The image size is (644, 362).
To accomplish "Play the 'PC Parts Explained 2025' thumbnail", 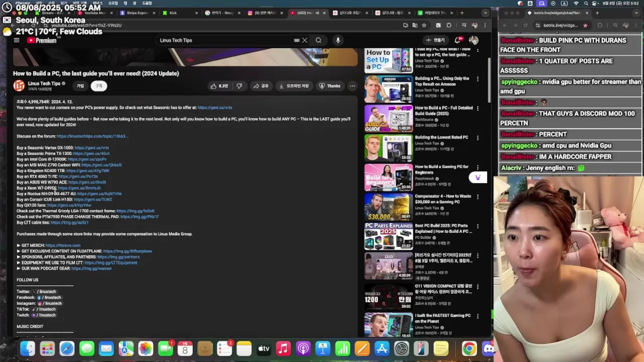I will 388,236.
